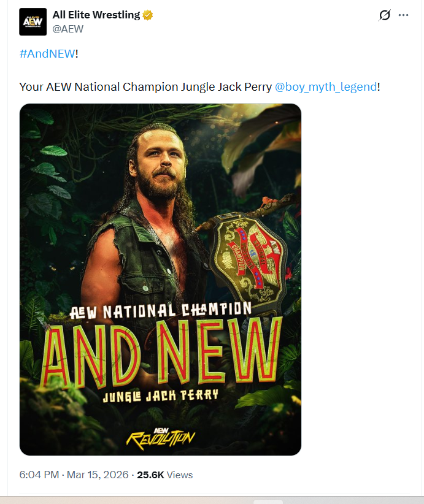Visit the @boy_myth_legend profile mention

coord(326,86)
